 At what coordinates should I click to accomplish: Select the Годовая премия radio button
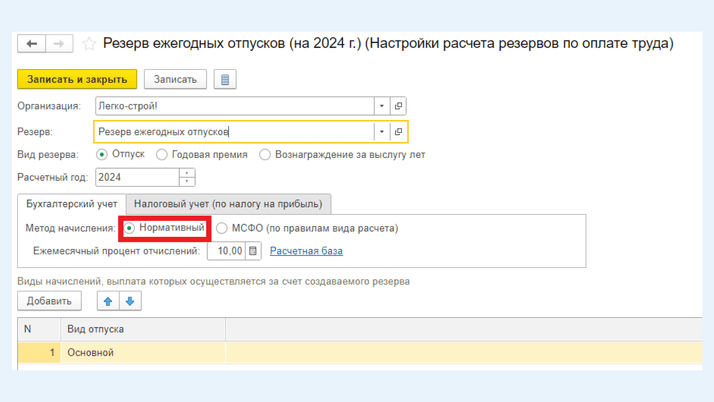162,155
